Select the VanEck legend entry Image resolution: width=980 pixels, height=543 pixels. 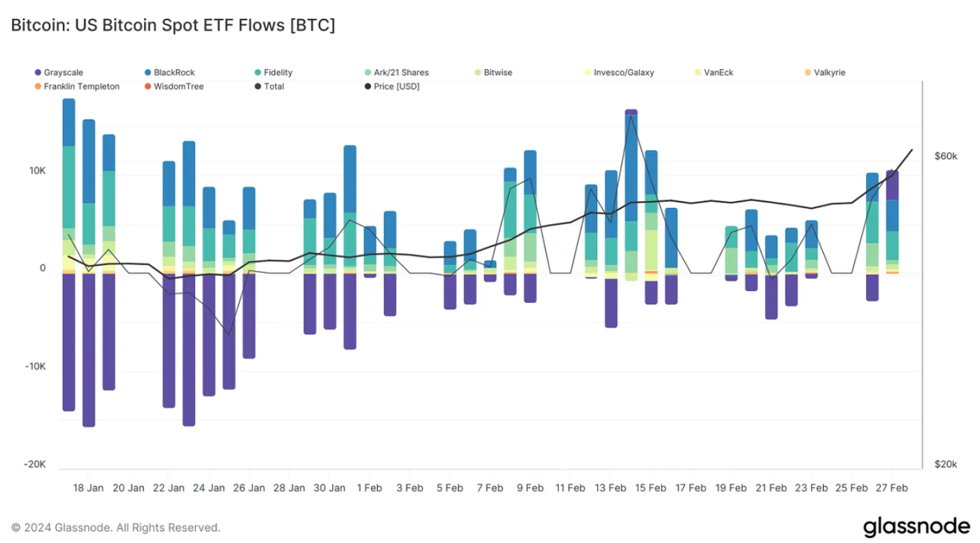tap(718, 73)
